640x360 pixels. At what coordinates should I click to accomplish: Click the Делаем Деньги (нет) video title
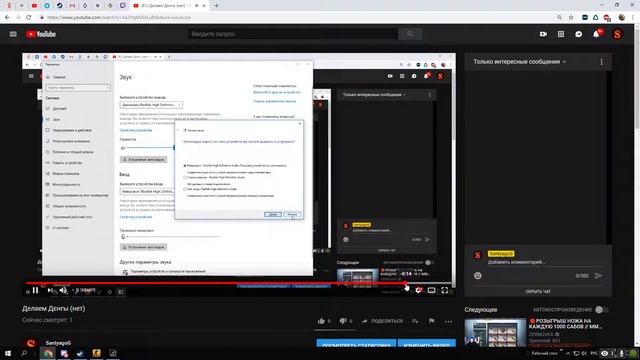53,309
